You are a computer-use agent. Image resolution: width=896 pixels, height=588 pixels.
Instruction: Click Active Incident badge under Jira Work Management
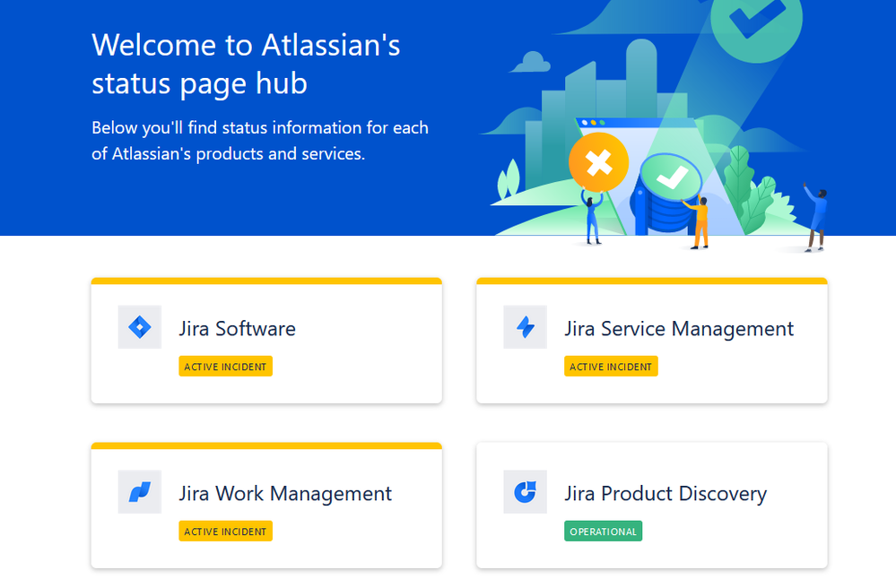click(226, 532)
